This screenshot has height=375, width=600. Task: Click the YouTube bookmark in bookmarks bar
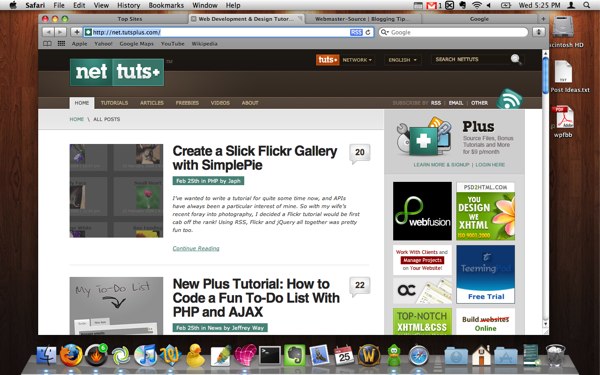[x=173, y=44]
